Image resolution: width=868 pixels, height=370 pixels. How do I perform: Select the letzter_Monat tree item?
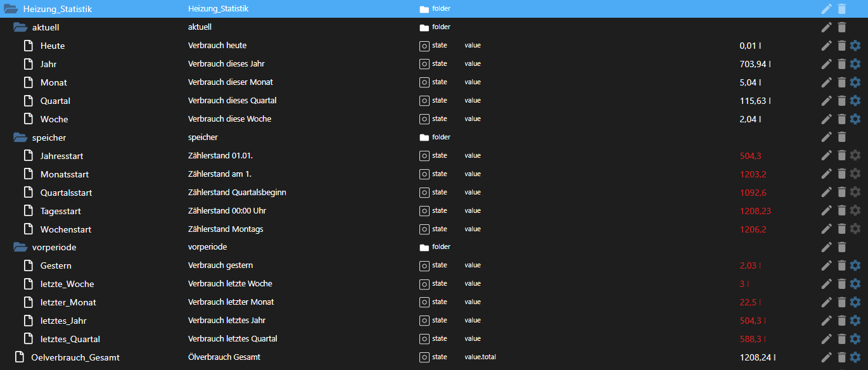click(68, 302)
